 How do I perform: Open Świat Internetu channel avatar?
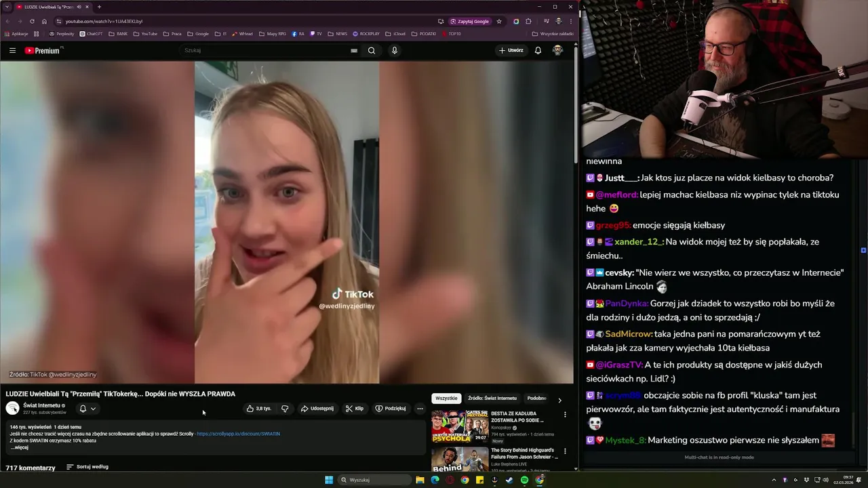[x=12, y=408]
